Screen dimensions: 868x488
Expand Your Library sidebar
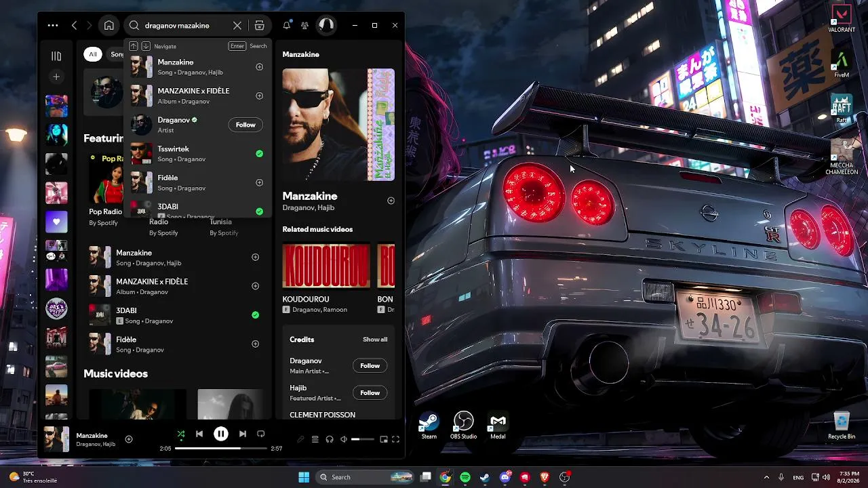56,56
